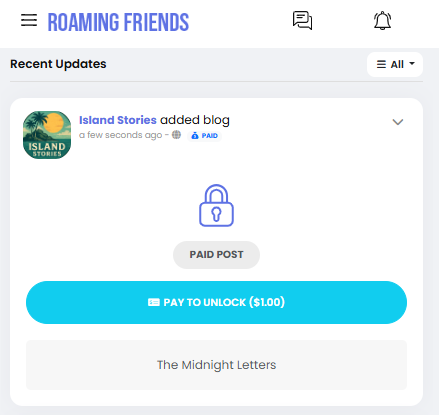Open the notifications bell
Viewport: 439px width, 415px height.
point(382,21)
